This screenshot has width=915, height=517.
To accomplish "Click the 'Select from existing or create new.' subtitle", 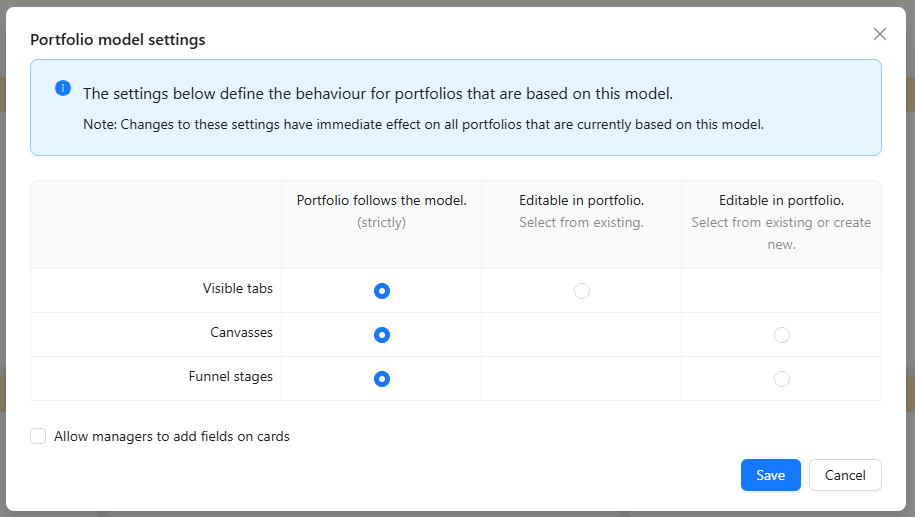I will (781, 233).
